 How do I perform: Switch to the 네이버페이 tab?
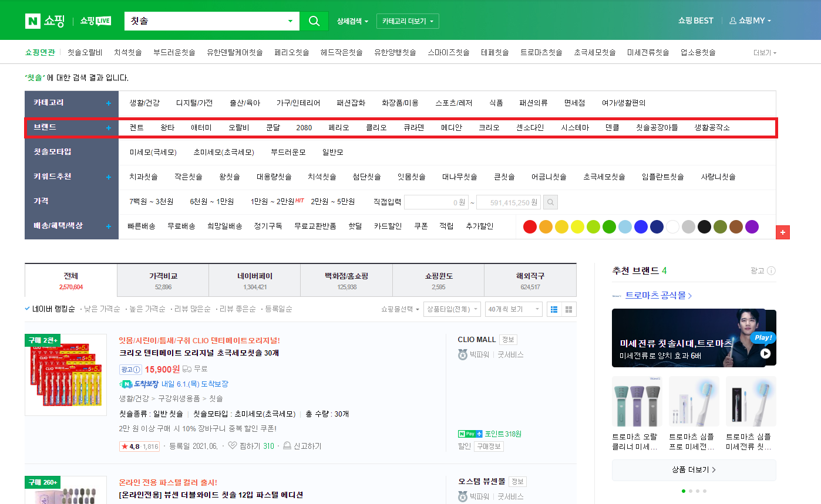(x=255, y=280)
